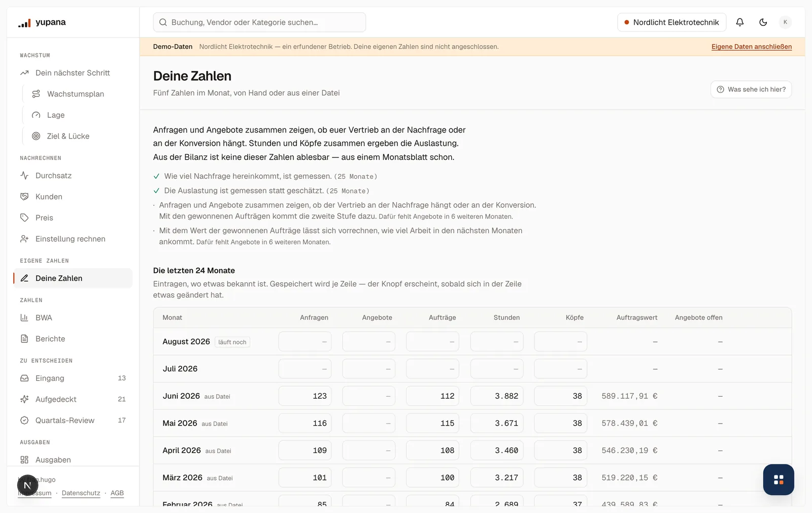The image size is (812, 513).
Task: Click the Stunden column header
Action: [506, 318]
